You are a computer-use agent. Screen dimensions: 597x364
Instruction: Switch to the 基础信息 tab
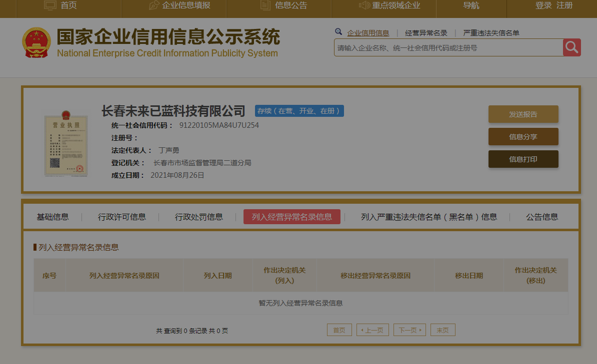click(x=52, y=217)
